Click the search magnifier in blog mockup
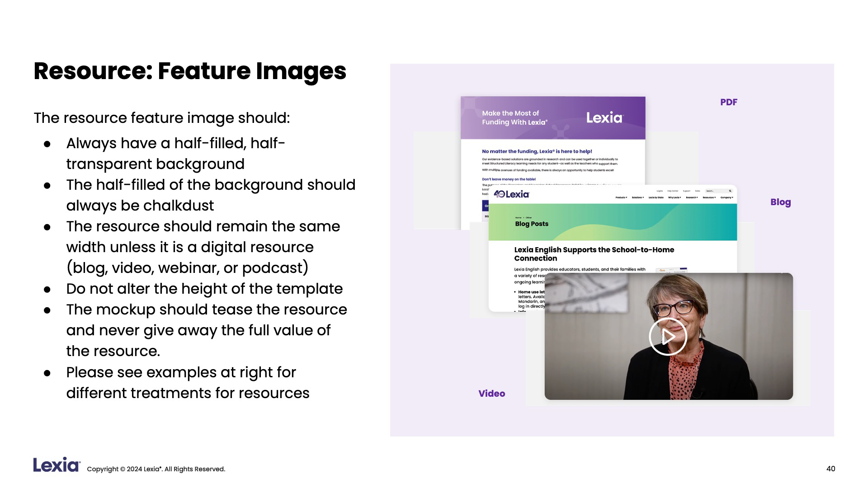The height and width of the screenshot is (488, 868). [730, 191]
